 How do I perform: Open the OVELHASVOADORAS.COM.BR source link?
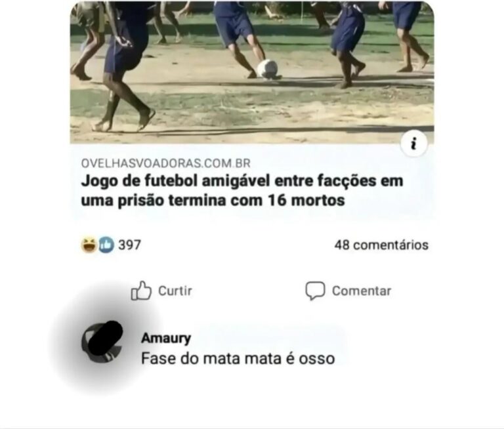pyautogui.click(x=165, y=163)
